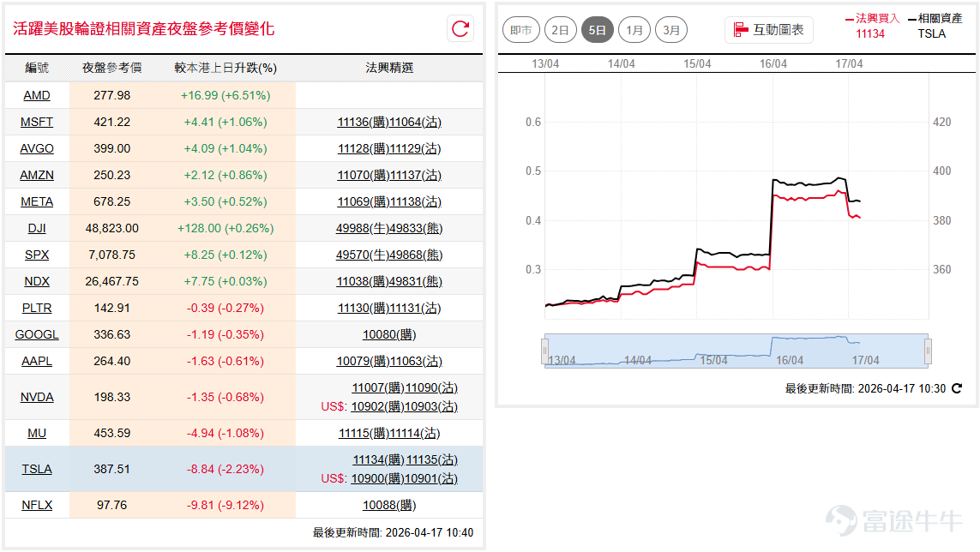Reload chart next to last update time
Screen dimensions: 980x552
tap(956, 389)
